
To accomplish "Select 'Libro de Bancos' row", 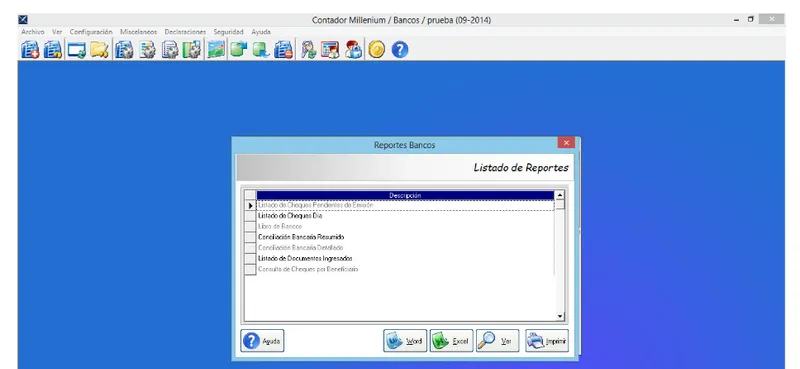I will pyautogui.click(x=405, y=227).
